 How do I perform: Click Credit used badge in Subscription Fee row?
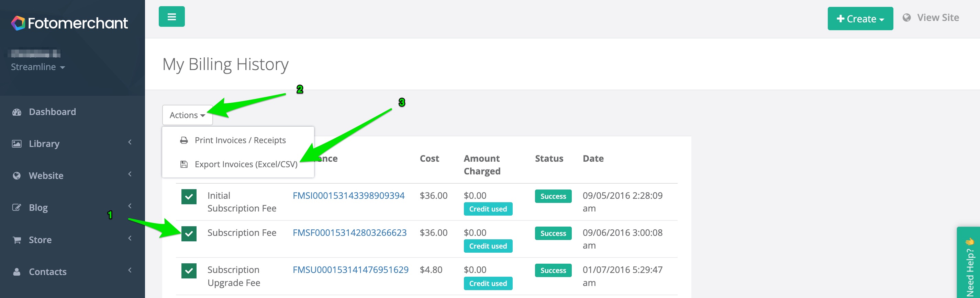(488, 246)
